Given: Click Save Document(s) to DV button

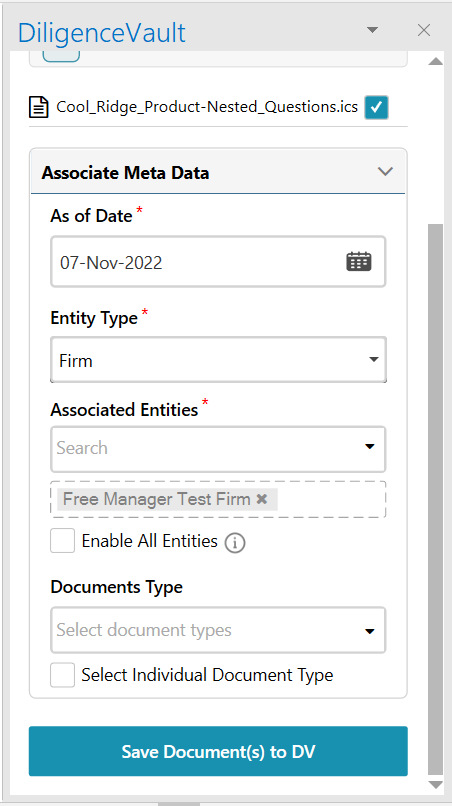Looking at the screenshot, I should click(218, 751).
